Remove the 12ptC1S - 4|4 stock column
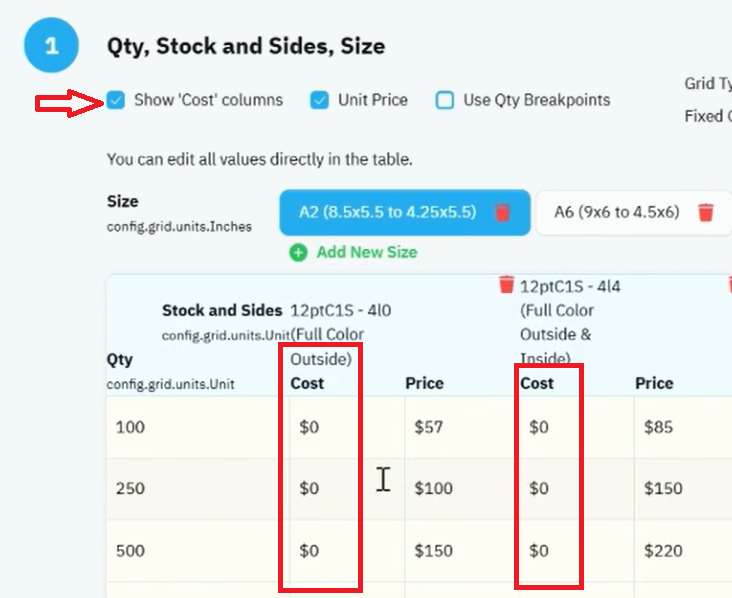The width and height of the screenshot is (732, 598). point(507,285)
